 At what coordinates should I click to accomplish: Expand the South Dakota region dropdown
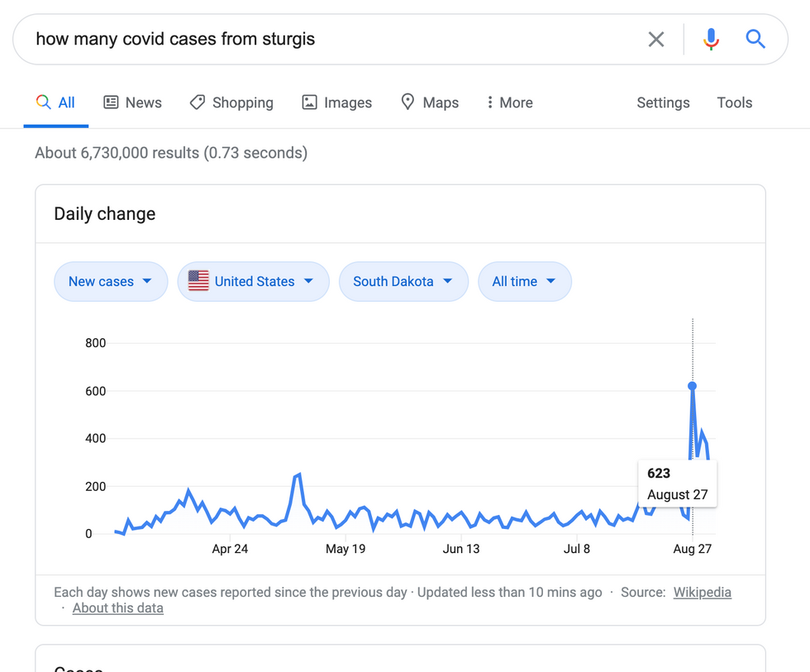tap(403, 282)
